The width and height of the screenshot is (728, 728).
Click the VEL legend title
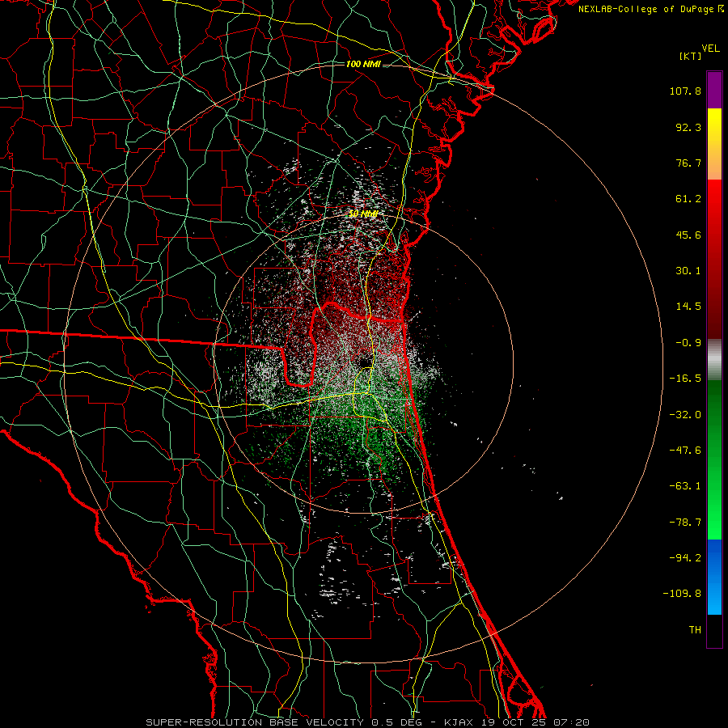click(710, 49)
